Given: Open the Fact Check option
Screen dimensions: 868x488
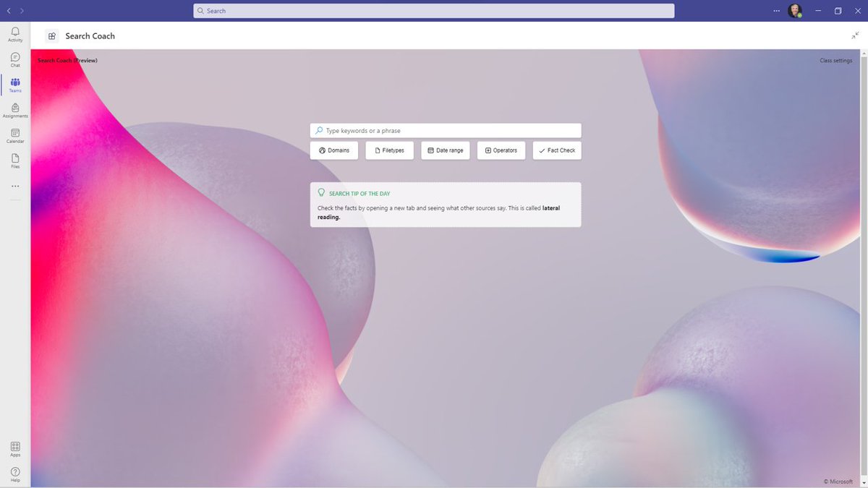Looking at the screenshot, I should (x=557, y=150).
